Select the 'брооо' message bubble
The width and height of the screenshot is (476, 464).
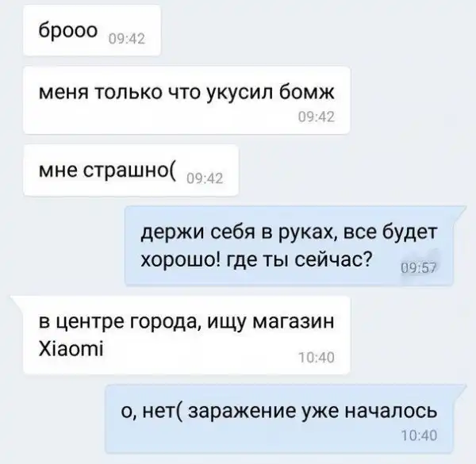click(92, 30)
